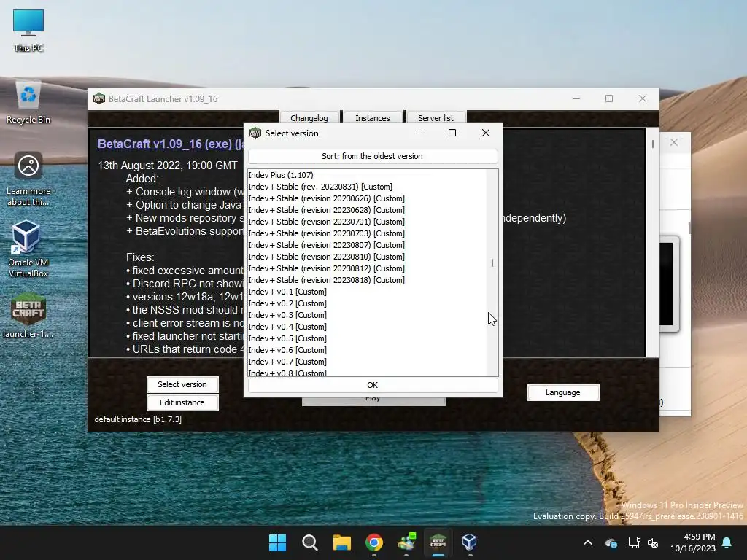This screenshot has width=747, height=560.
Task: Open the cloud status tray icon
Action: click(611, 542)
